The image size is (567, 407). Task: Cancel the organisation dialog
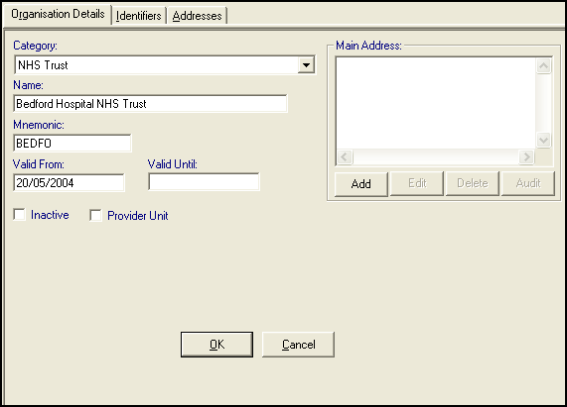(x=298, y=344)
